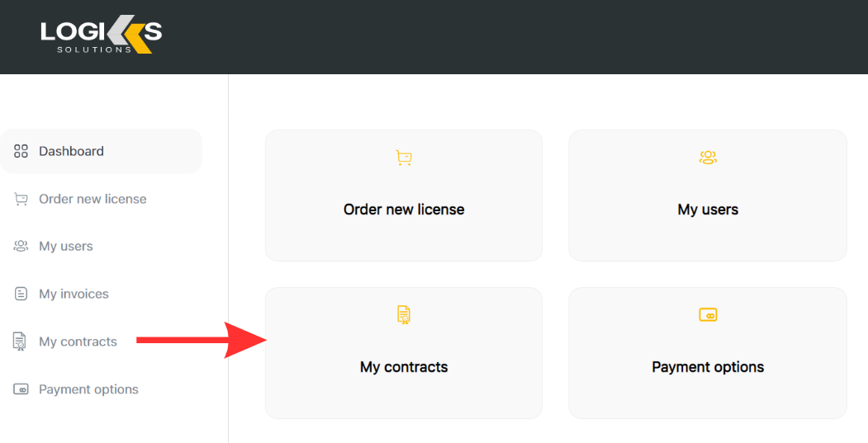Click the My invoices document icon in sidebar
The image size is (868, 443).
[21, 294]
